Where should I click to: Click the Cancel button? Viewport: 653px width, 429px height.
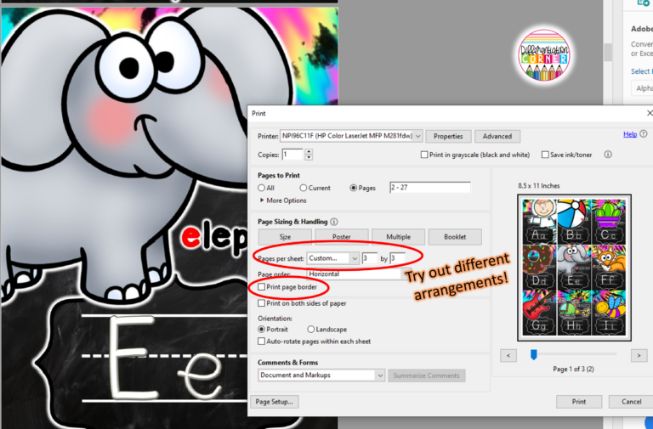(631, 402)
